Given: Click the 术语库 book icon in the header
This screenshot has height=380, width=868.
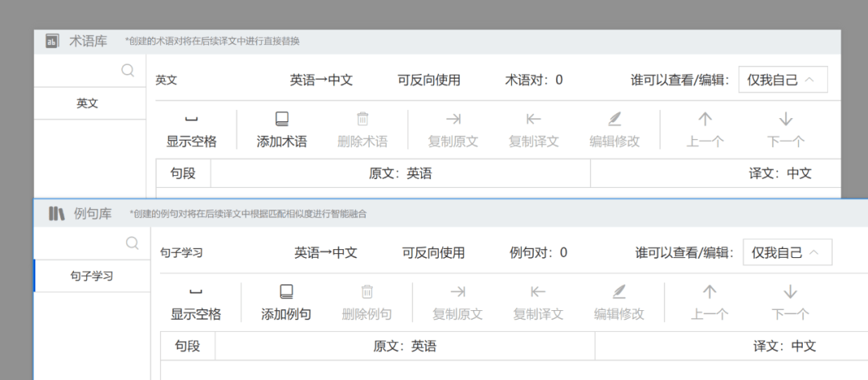Looking at the screenshot, I should tap(52, 42).
